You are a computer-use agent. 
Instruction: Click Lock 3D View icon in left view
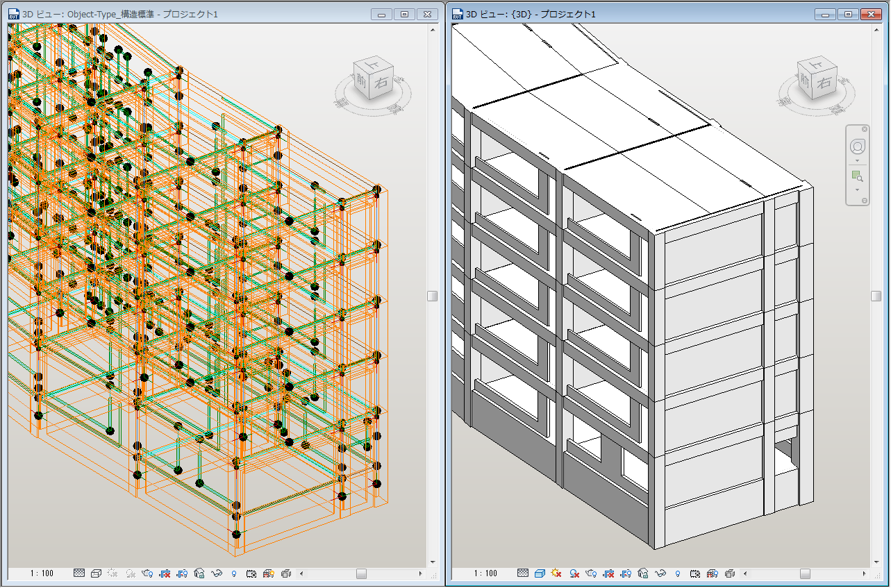click(199, 573)
